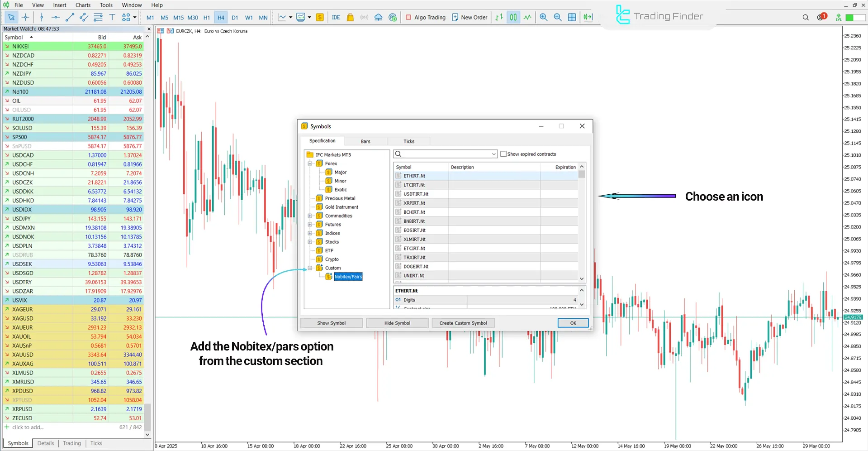Open the symbol search dropdown in Symbols window
This screenshot has height=451, width=868.
coord(493,154)
